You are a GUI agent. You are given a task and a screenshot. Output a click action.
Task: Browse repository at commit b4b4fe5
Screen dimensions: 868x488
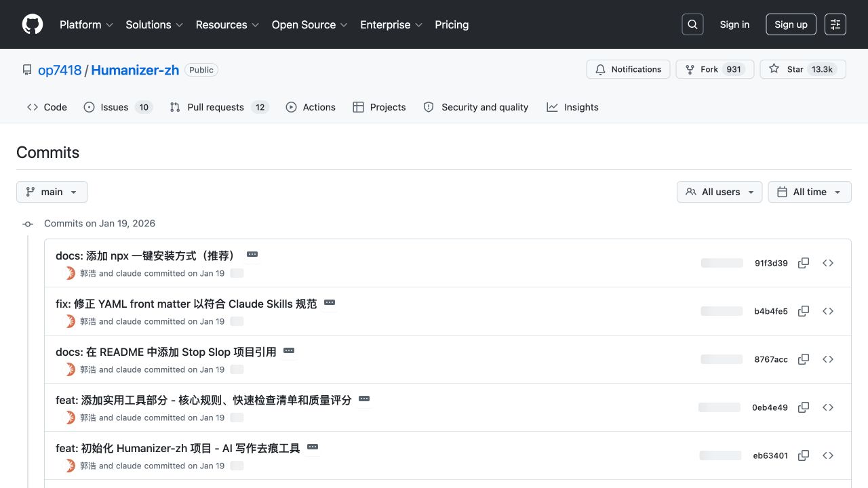828,311
